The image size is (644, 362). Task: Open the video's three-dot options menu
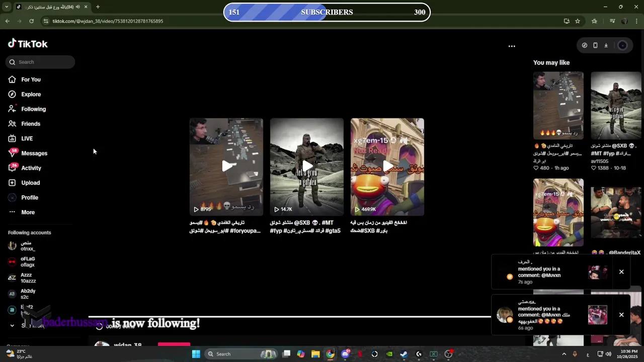pos(512,46)
